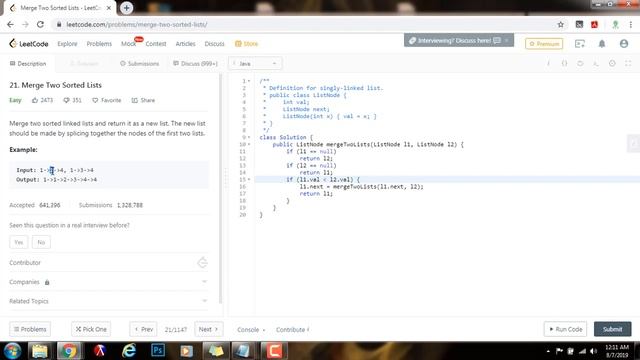Toggle Favorite on this problem
Viewport: 640px width, 360px height.
107,100
